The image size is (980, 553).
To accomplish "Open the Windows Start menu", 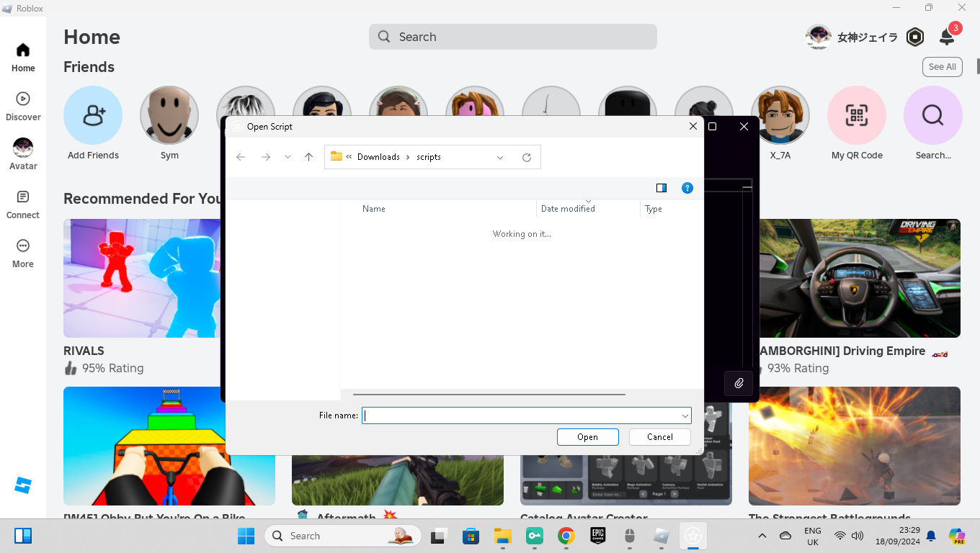I will click(246, 536).
